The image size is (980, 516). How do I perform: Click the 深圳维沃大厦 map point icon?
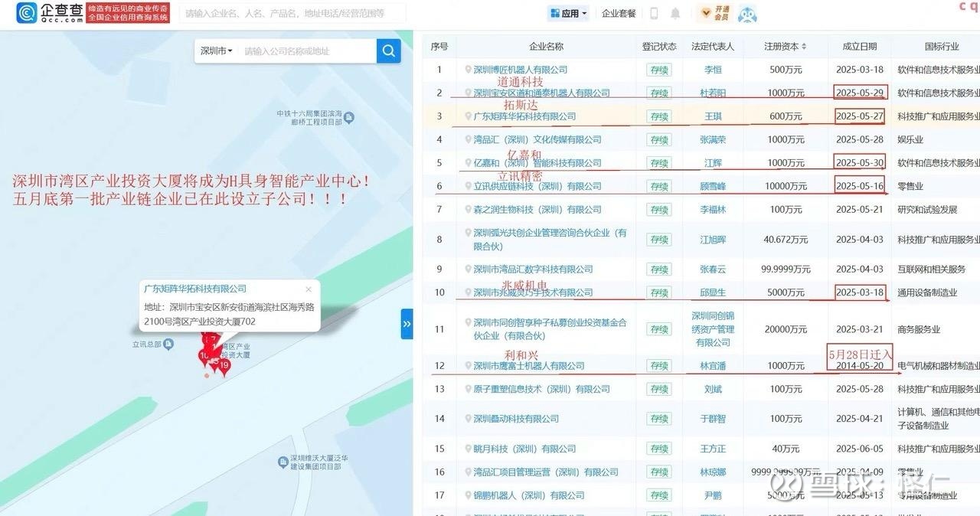point(283,462)
